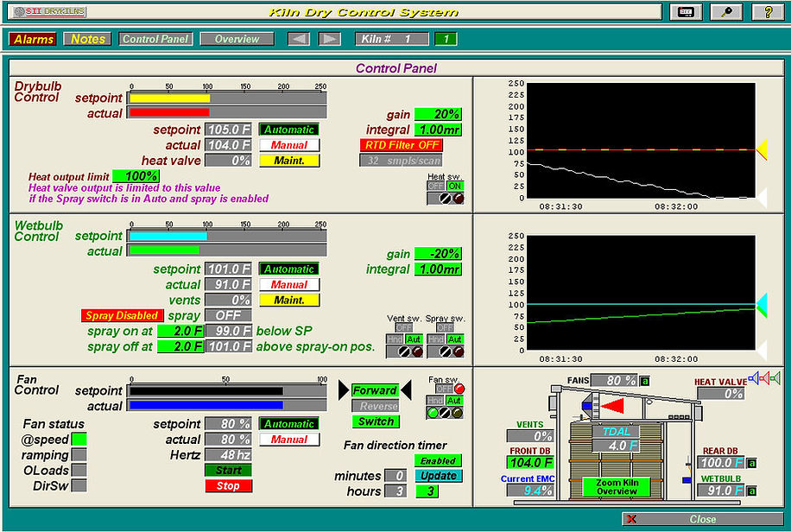
Task: Select the Control Panel tab
Action: coord(155,38)
